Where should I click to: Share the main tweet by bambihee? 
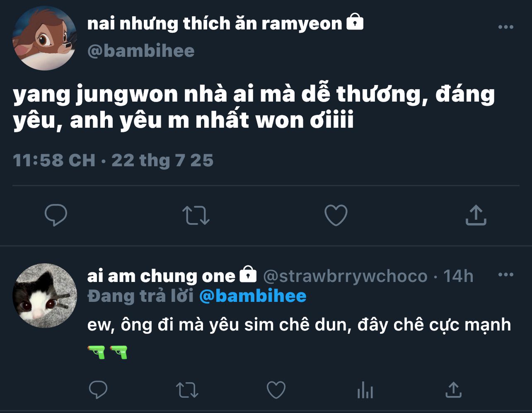[476, 215]
